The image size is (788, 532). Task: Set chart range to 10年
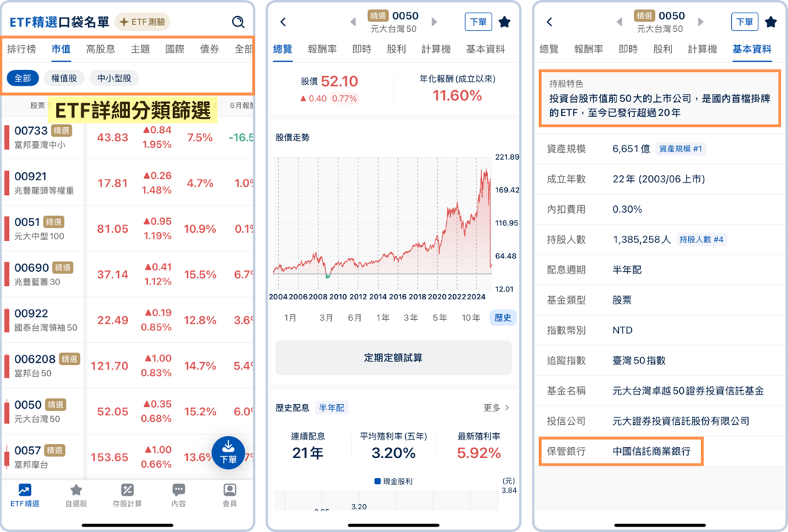(471, 318)
